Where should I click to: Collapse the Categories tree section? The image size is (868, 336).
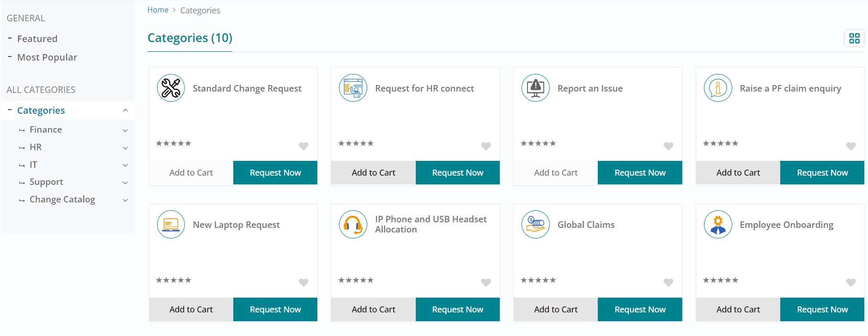pos(125,110)
